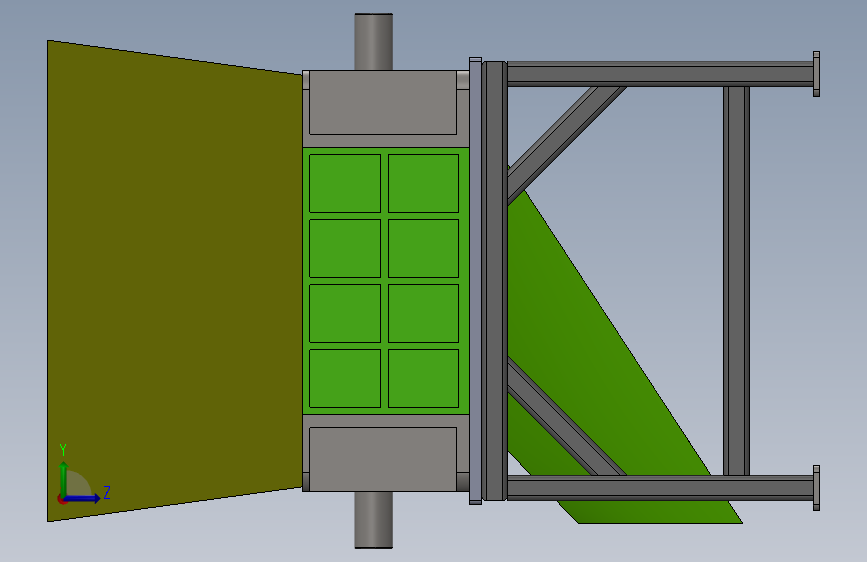867x562 pixels.
Task: Select the olive trapezoid hopper panel
Action: click(x=175, y=280)
